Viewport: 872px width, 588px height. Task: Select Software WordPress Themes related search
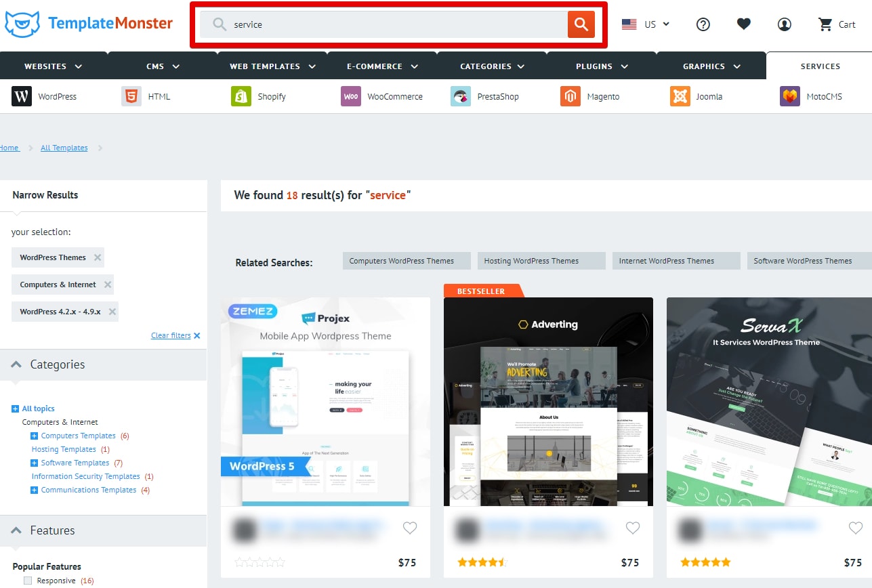pyautogui.click(x=810, y=261)
